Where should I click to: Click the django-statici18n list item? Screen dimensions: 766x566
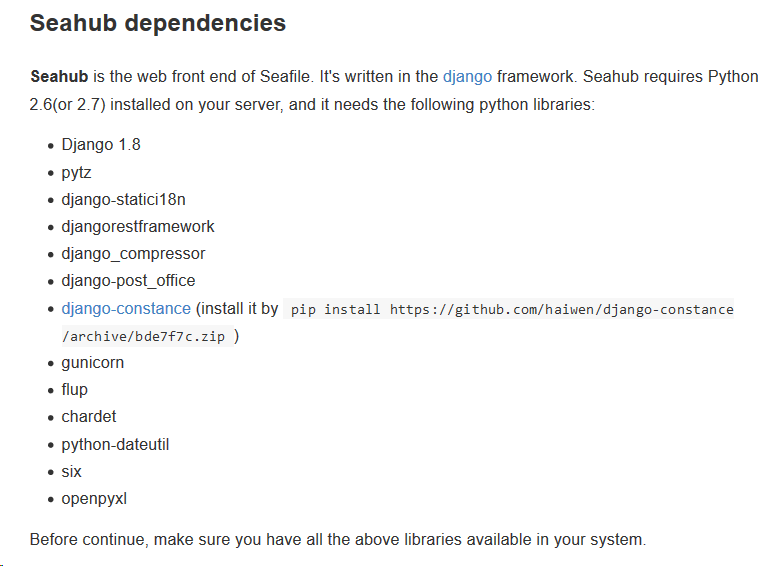tap(123, 200)
